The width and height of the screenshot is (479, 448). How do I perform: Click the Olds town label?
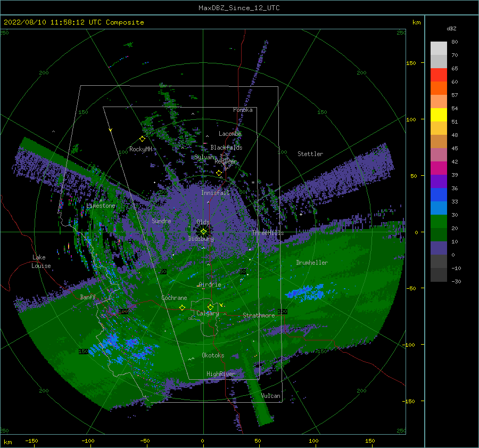tap(203, 222)
